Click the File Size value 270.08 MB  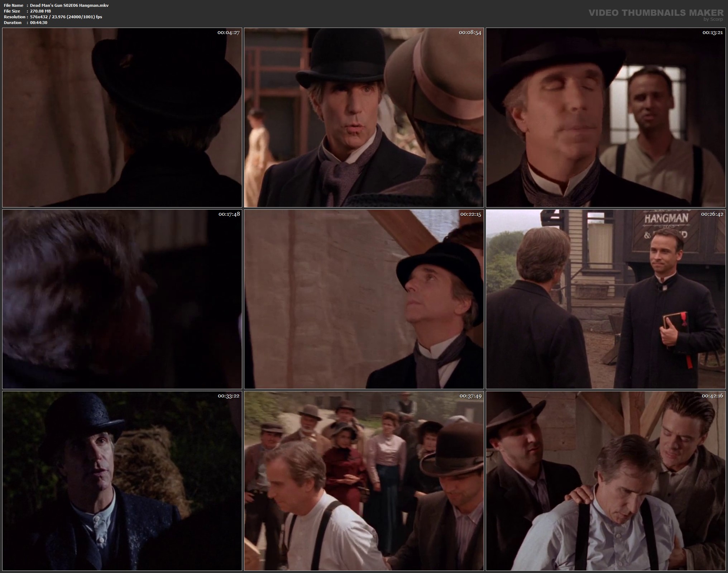pyautogui.click(x=40, y=11)
